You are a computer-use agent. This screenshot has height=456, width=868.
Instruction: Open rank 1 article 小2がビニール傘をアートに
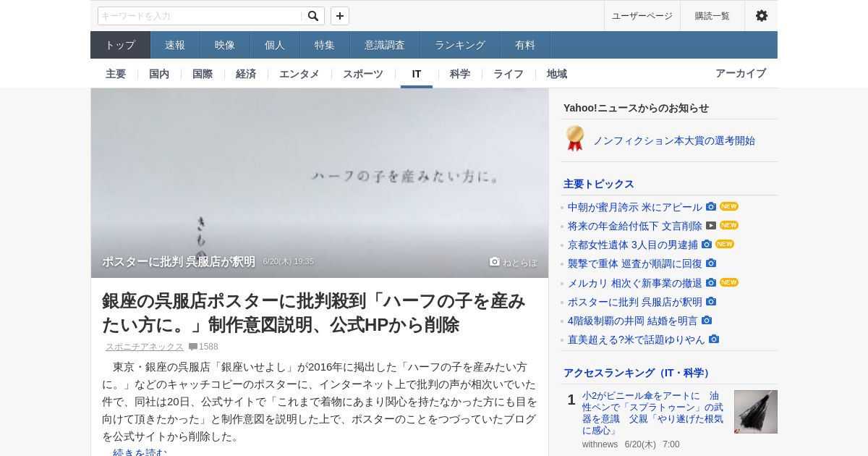point(653,413)
